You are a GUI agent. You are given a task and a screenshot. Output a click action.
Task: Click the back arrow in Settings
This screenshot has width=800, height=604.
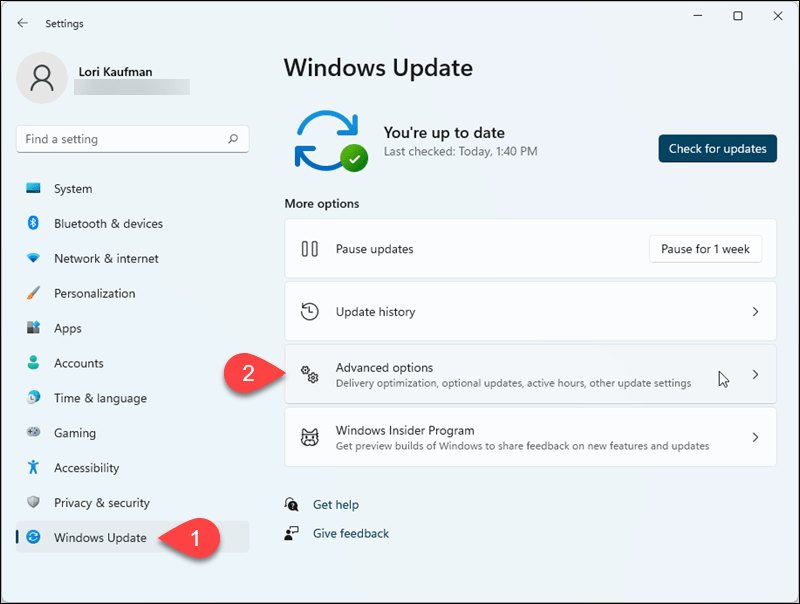[22, 23]
